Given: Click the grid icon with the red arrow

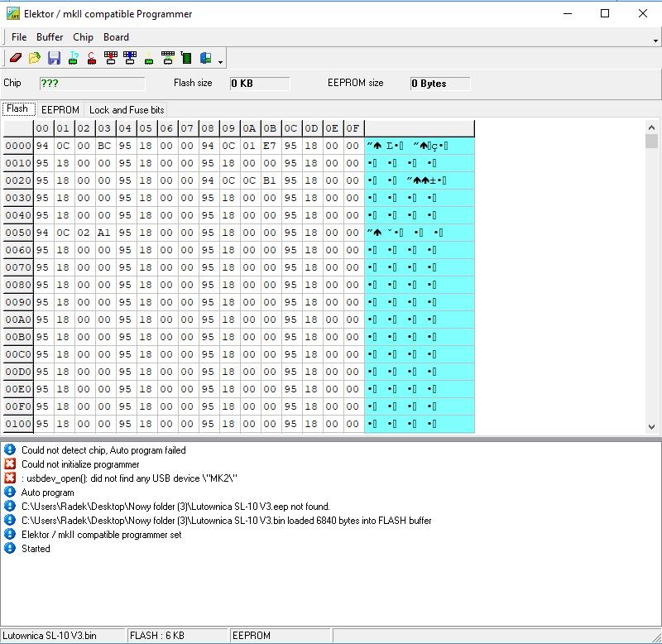Looking at the screenshot, I should (110, 58).
